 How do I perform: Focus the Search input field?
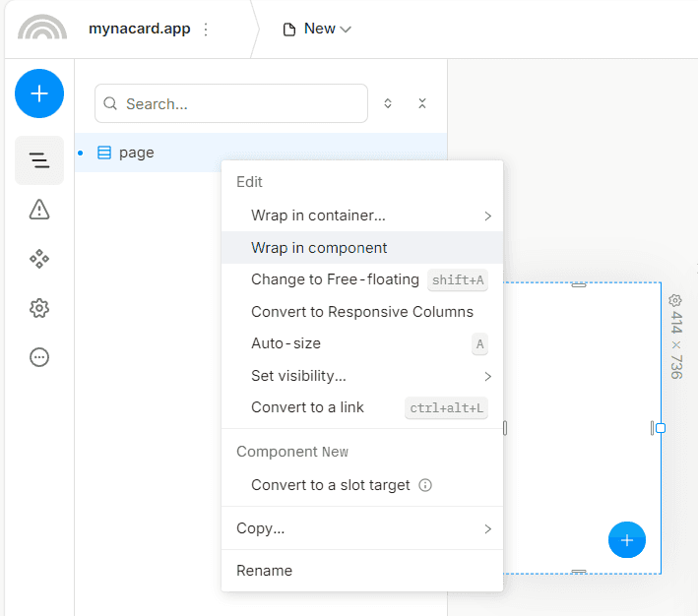(x=231, y=103)
